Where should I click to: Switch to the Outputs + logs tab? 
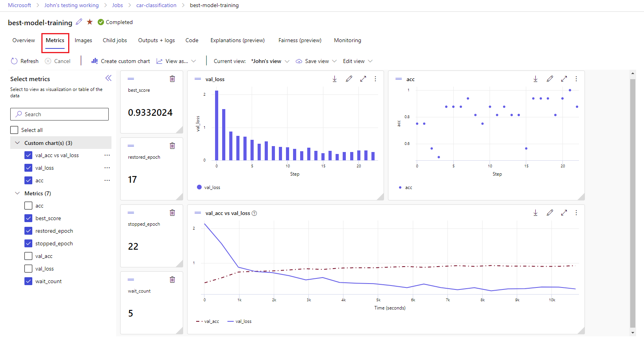(156, 40)
